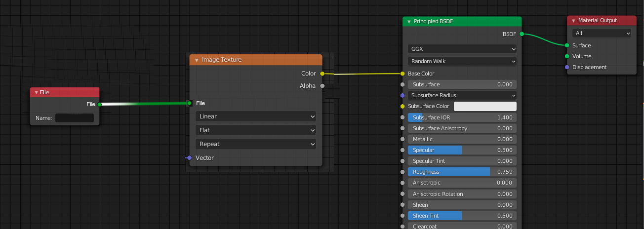The height and width of the screenshot is (229, 644).
Task: Click the Subsurface Radius input socket
Action: (x=402, y=95)
